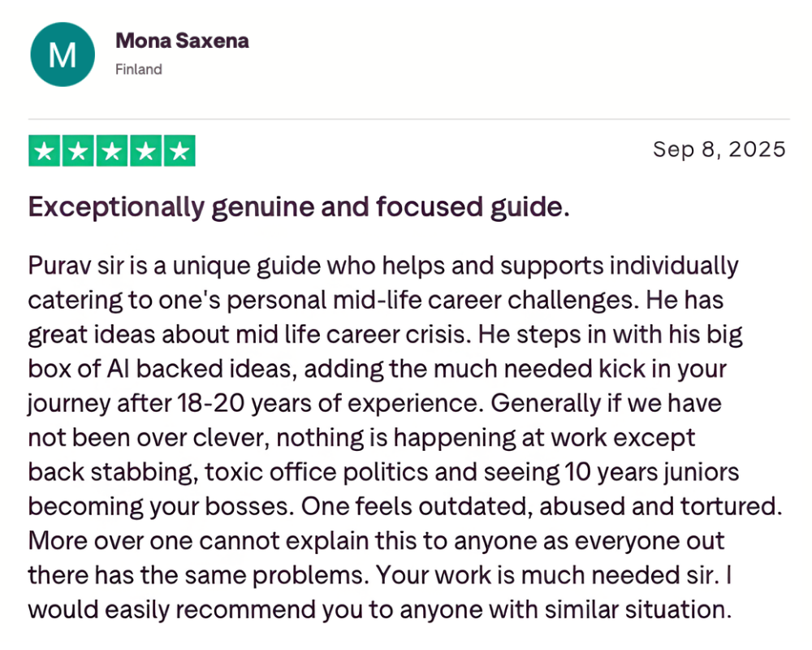This screenshot has width=812, height=650.
Task: Click the first green rating star
Action: point(44,151)
